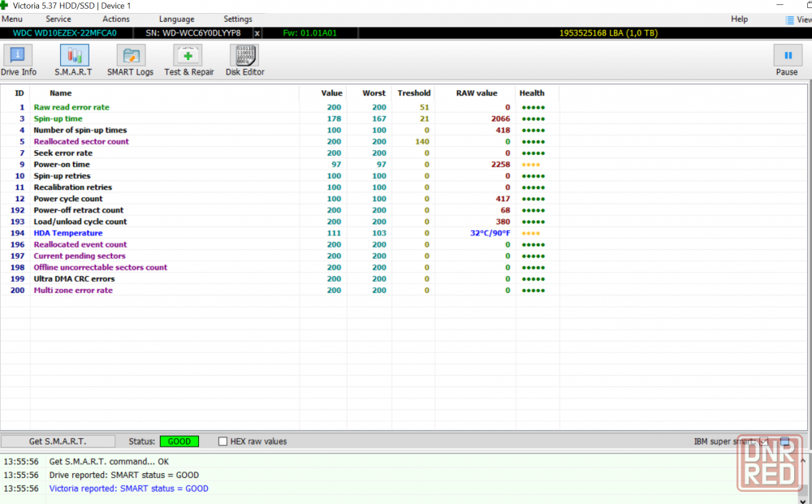Select the Power cycle count row
This screenshot has width=812, height=504.
click(279, 199)
